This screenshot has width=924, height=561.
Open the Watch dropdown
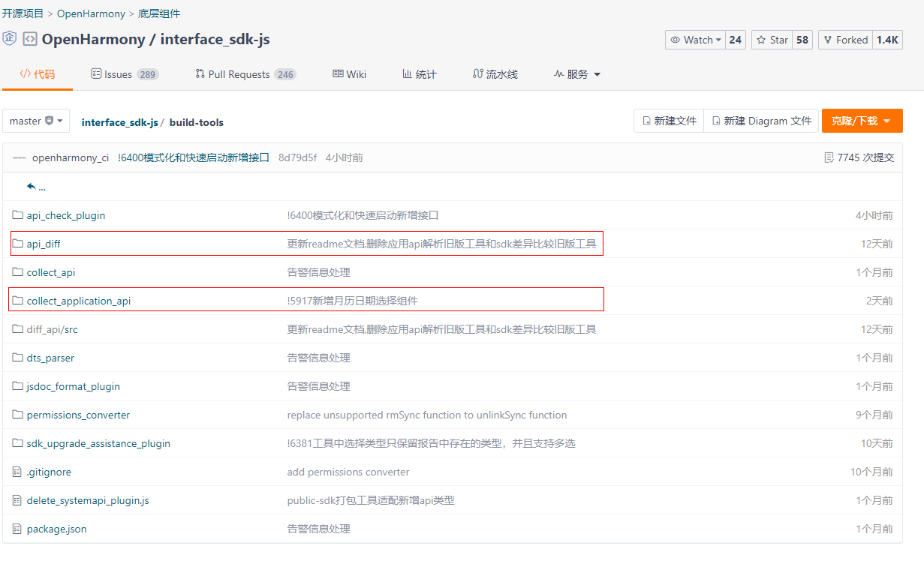(x=695, y=40)
